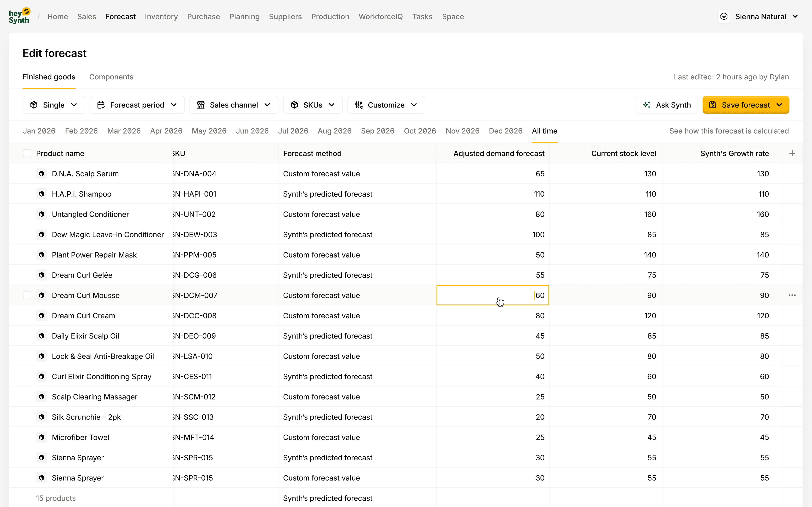
Task: Click the product icon beside D.N.A. Scalp Serum
Action: coord(42,174)
